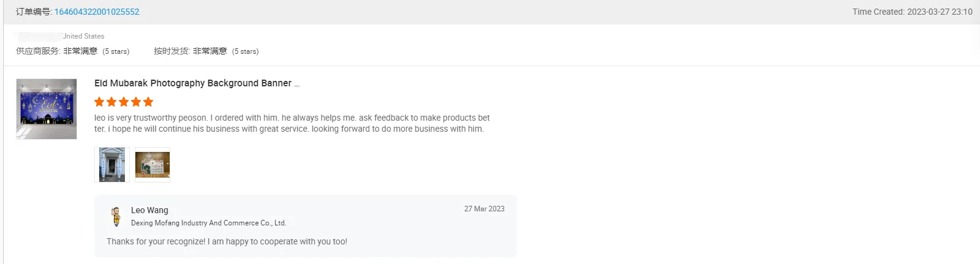The image size is (980, 264).
Task: Click the 按时发货 rating text
Action: coord(206,51)
